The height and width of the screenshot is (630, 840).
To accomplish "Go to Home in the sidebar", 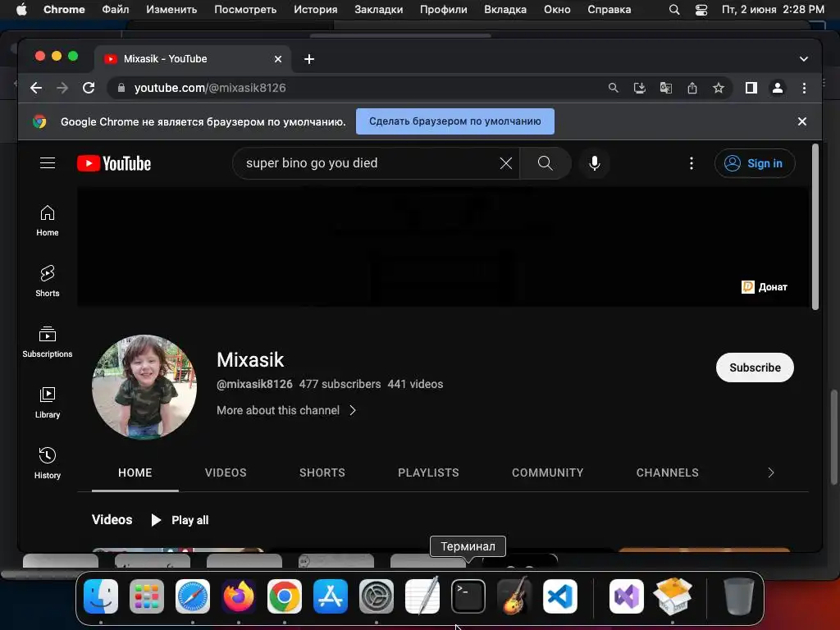I will tap(47, 221).
